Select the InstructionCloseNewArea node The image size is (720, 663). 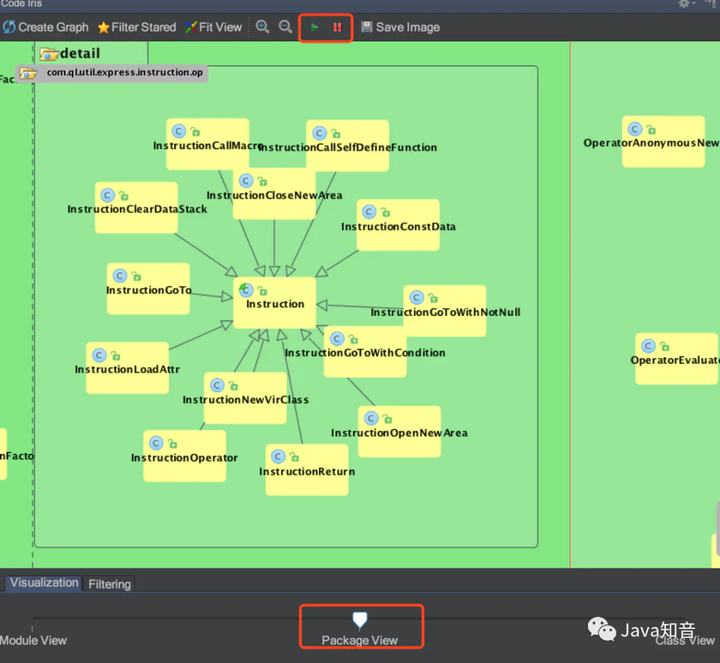274,194
